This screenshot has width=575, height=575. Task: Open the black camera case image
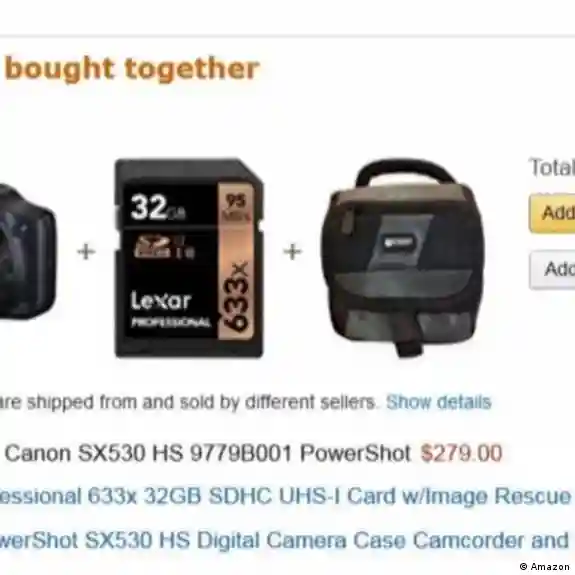(403, 258)
